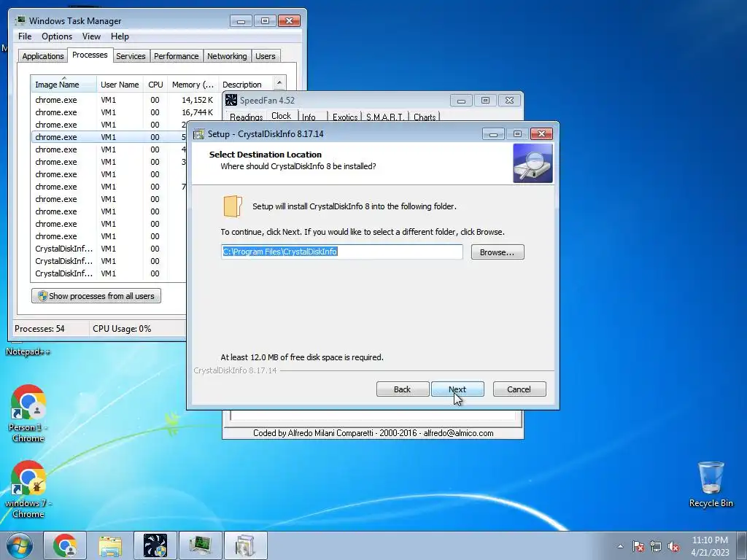This screenshot has height=560, width=747.
Task: Click the setup title bar installer icon
Action: point(198,134)
